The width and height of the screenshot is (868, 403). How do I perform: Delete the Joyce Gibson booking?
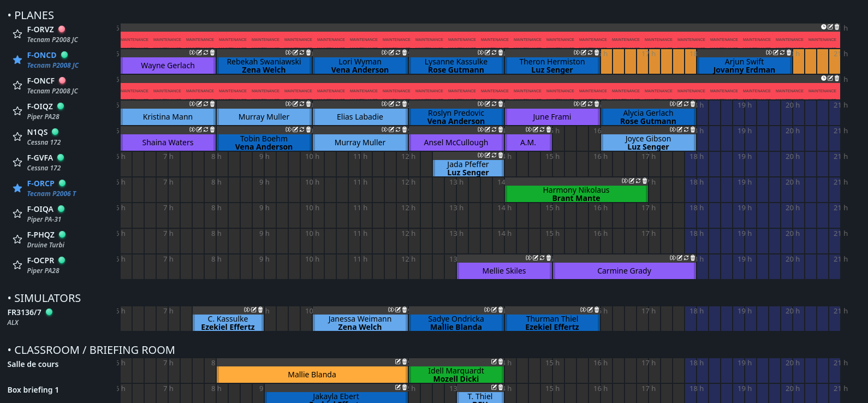pos(693,129)
